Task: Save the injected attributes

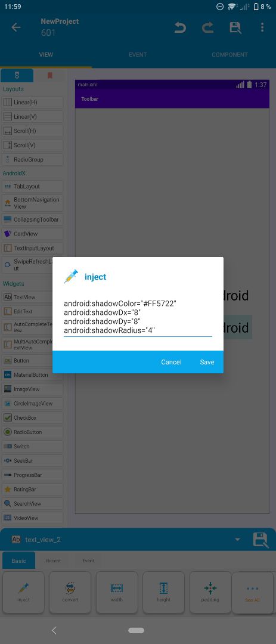Action: [x=207, y=362]
